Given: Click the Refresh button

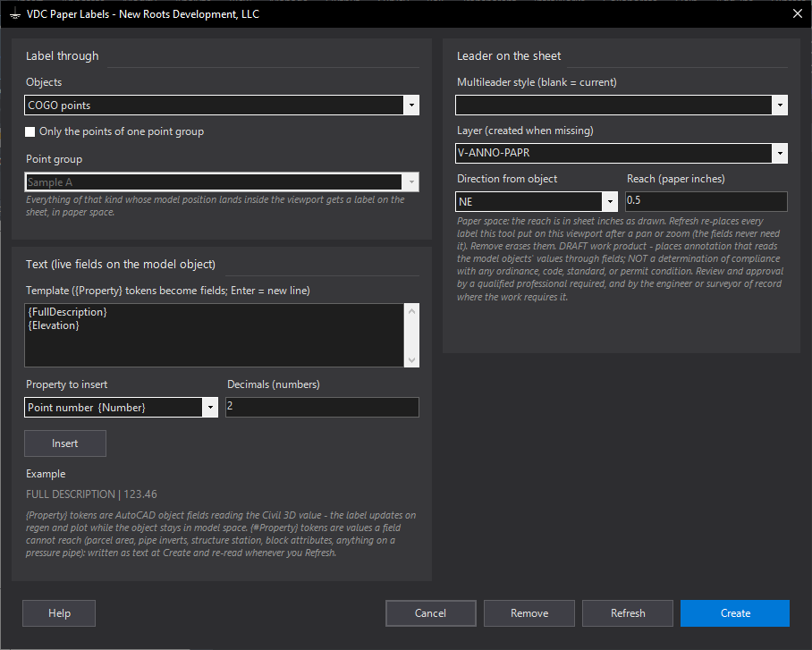Looking at the screenshot, I should (628, 613).
